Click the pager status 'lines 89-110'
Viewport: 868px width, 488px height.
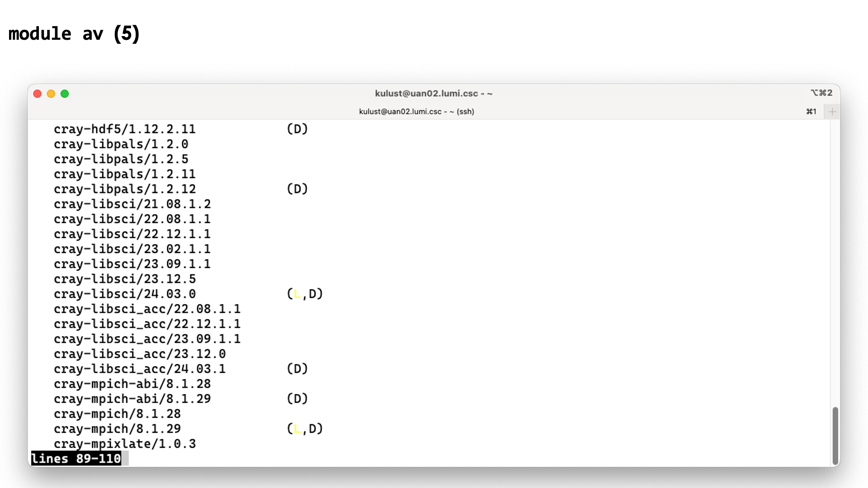[76, 459]
